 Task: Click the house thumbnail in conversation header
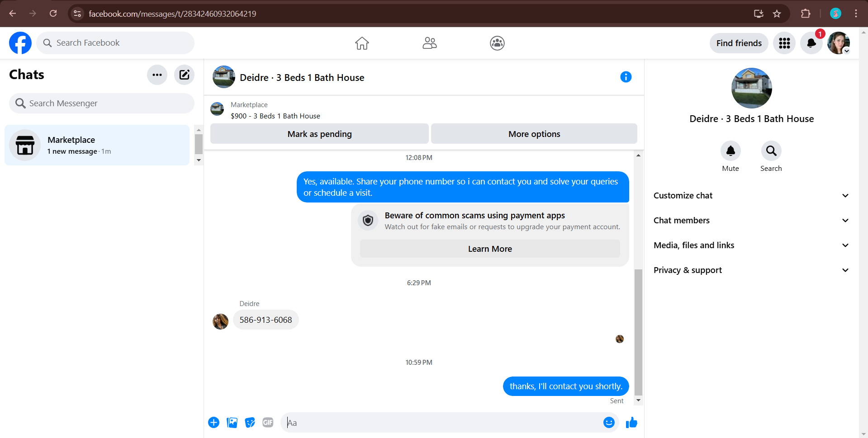224,77
